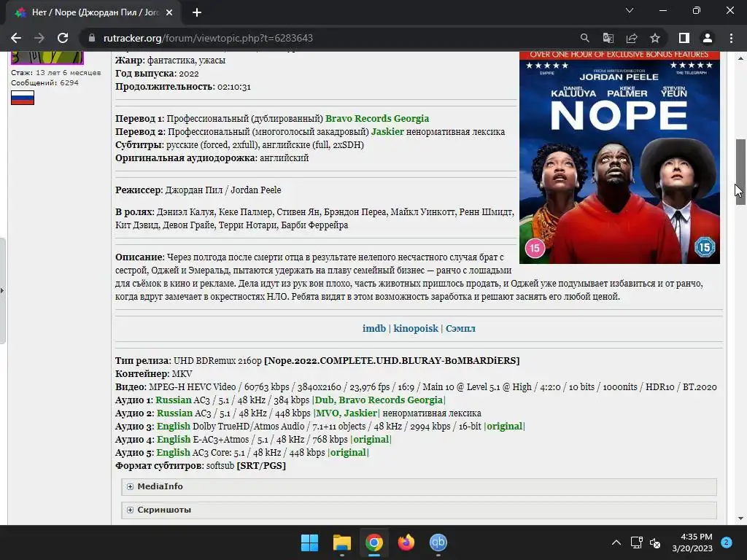Screen dimensions: 747x560
Task: Open muted volume tray icon
Action: coord(656,542)
